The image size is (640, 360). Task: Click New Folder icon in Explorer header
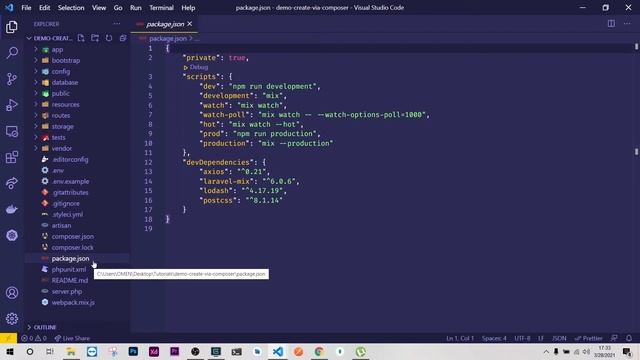click(x=95, y=38)
